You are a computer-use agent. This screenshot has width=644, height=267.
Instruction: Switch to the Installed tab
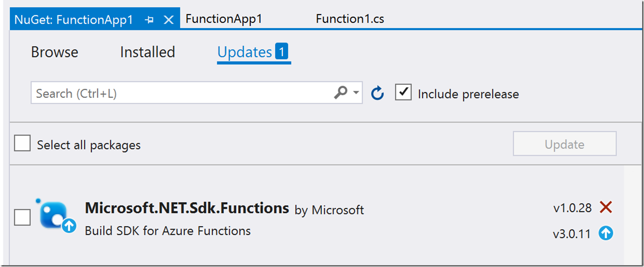tap(148, 52)
